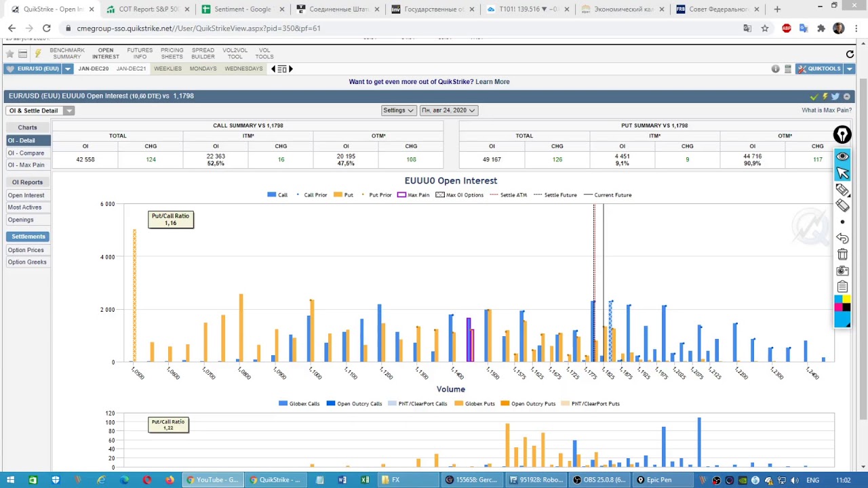
Task: Open the Learn More link
Action: [x=492, y=82]
